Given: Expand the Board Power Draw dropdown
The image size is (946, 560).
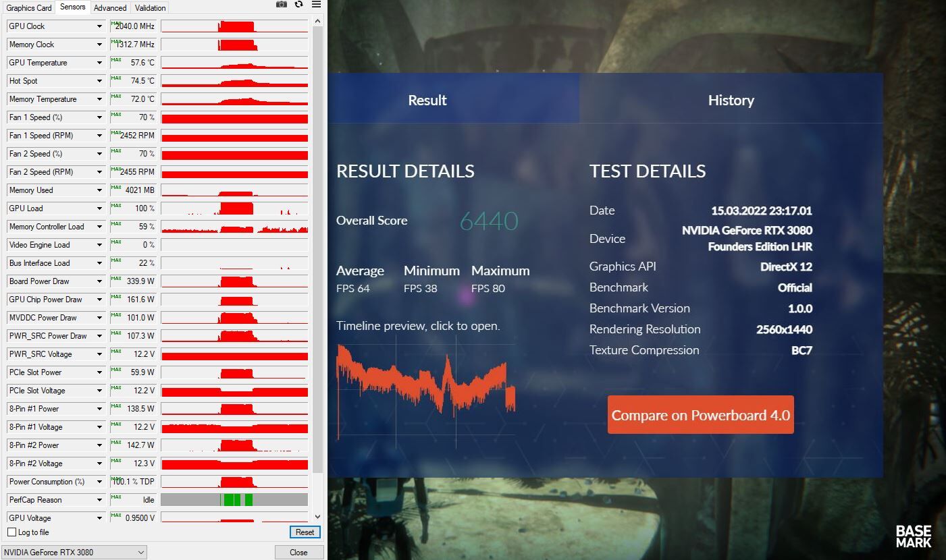Looking at the screenshot, I should (x=99, y=281).
